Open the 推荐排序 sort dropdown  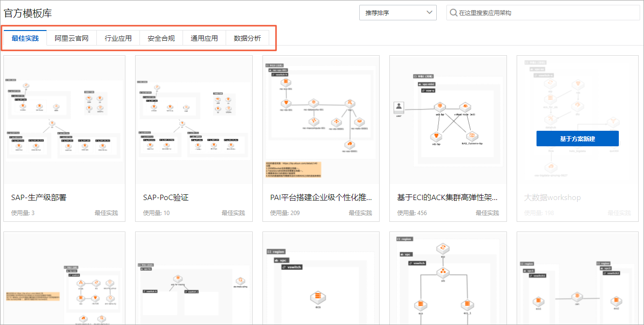(x=398, y=13)
